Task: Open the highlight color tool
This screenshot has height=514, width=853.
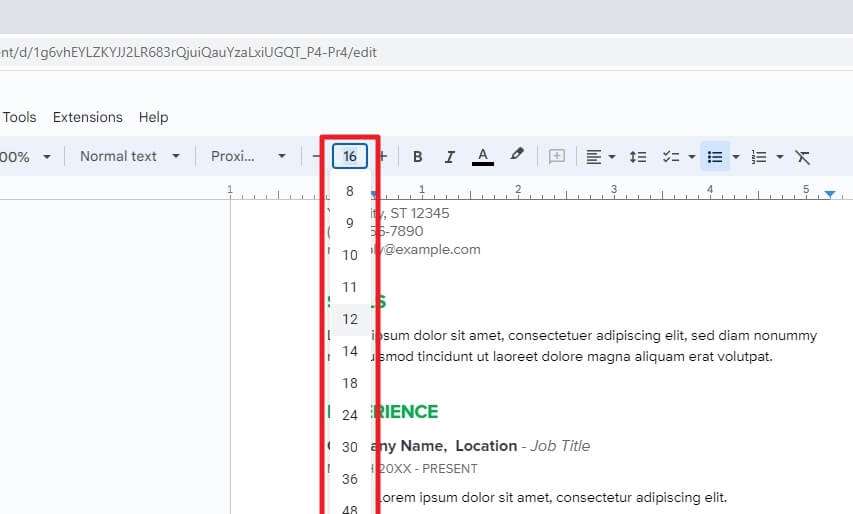Action: [x=517, y=156]
